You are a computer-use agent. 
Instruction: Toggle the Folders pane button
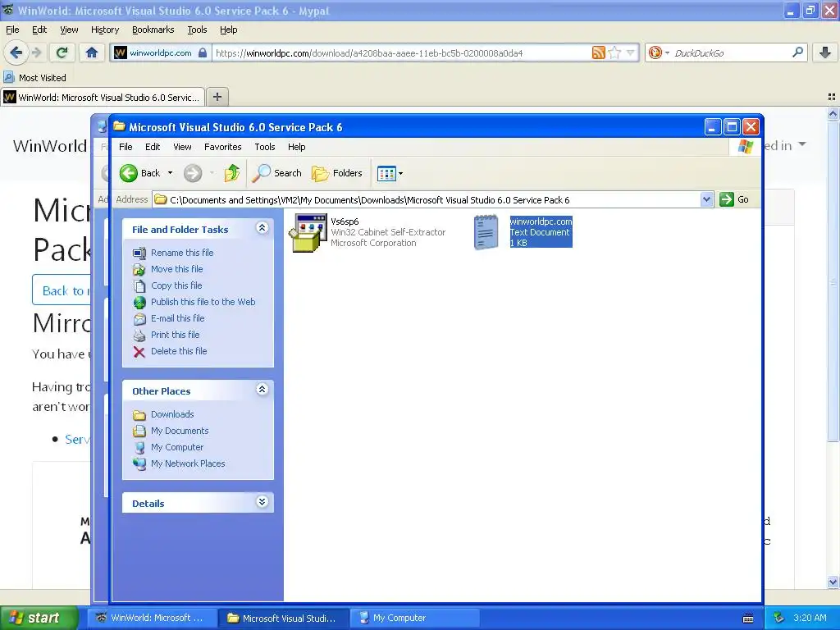pos(337,173)
